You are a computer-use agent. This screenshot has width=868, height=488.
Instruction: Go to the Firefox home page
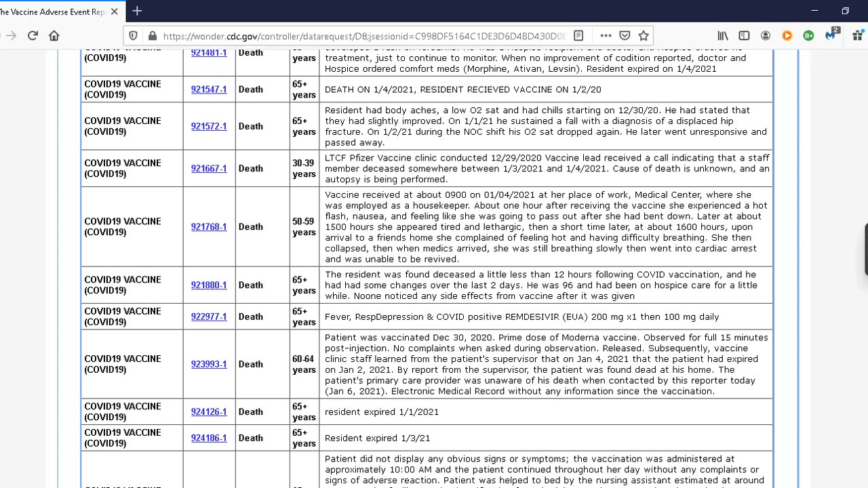[x=54, y=36]
